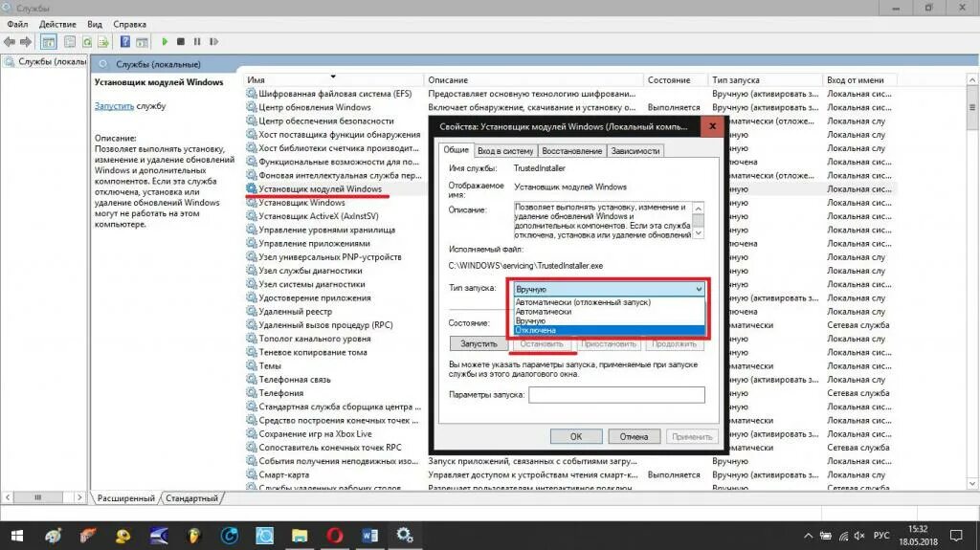Click the Запустить службу link

click(x=114, y=106)
